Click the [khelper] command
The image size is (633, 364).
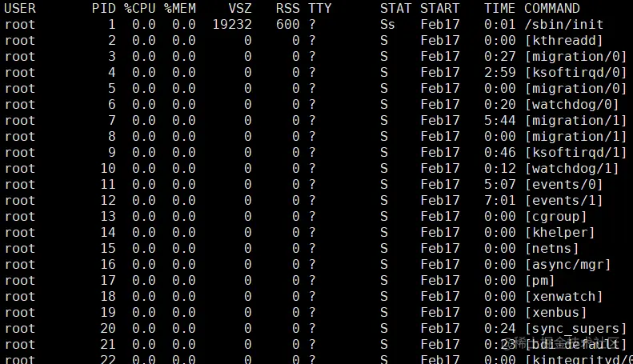point(560,233)
